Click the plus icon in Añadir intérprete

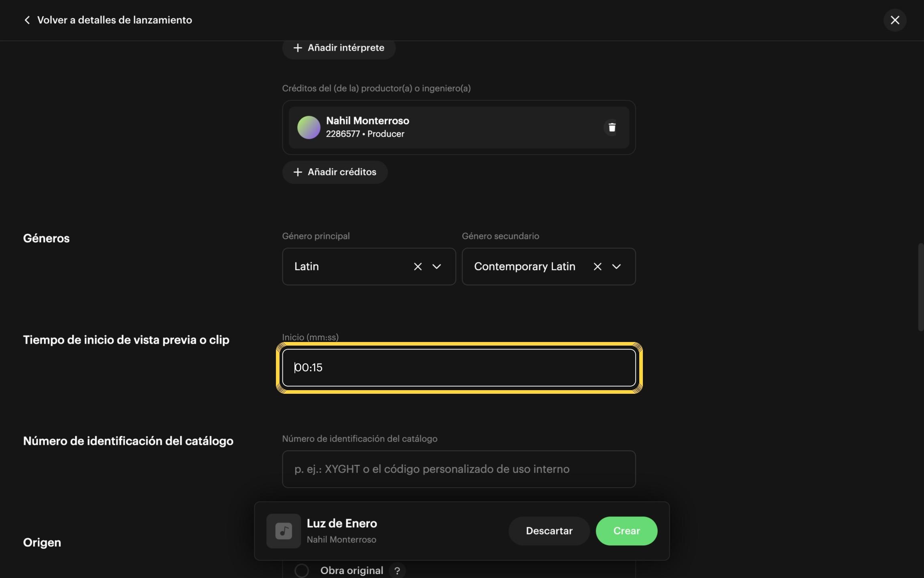coord(298,48)
